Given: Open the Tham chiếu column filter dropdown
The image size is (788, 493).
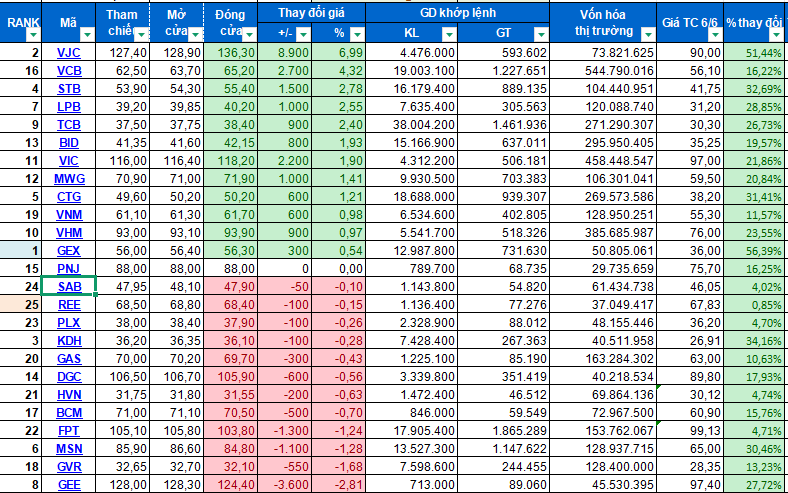Looking at the screenshot, I should pos(141,35).
